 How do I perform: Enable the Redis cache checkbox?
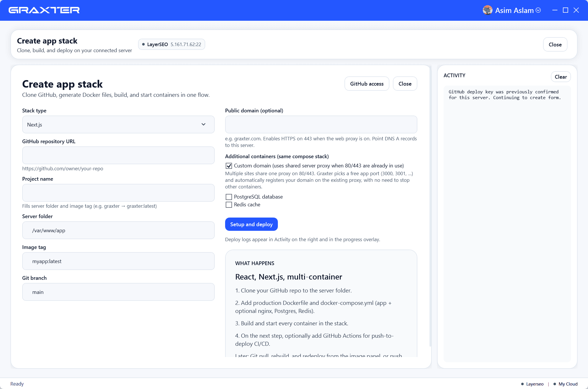pyautogui.click(x=229, y=205)
